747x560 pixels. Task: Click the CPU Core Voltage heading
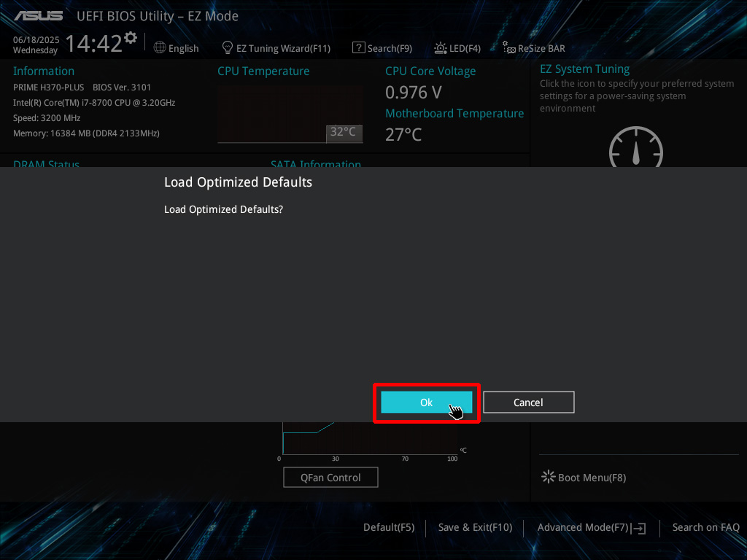point(430,71)
